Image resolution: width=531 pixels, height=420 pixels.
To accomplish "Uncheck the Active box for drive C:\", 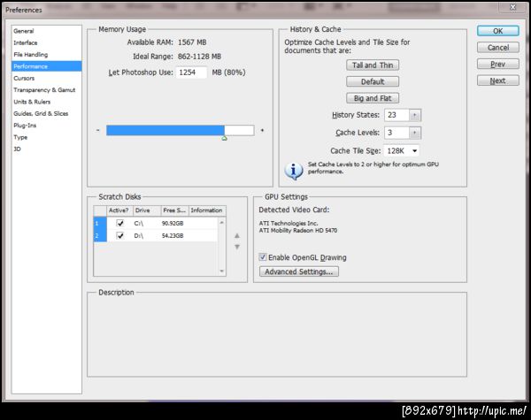I will tap(119, 224).
